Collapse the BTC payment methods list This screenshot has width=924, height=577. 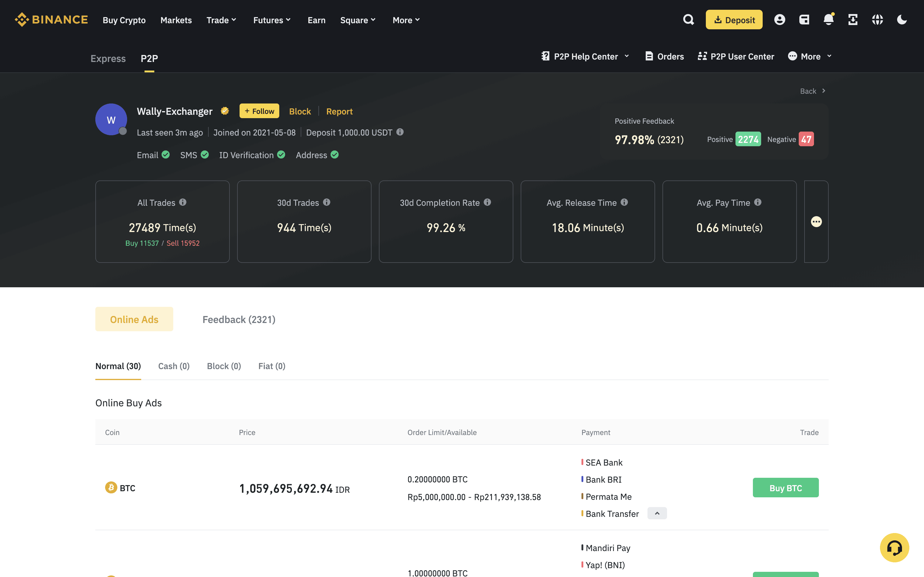point(657,513)
